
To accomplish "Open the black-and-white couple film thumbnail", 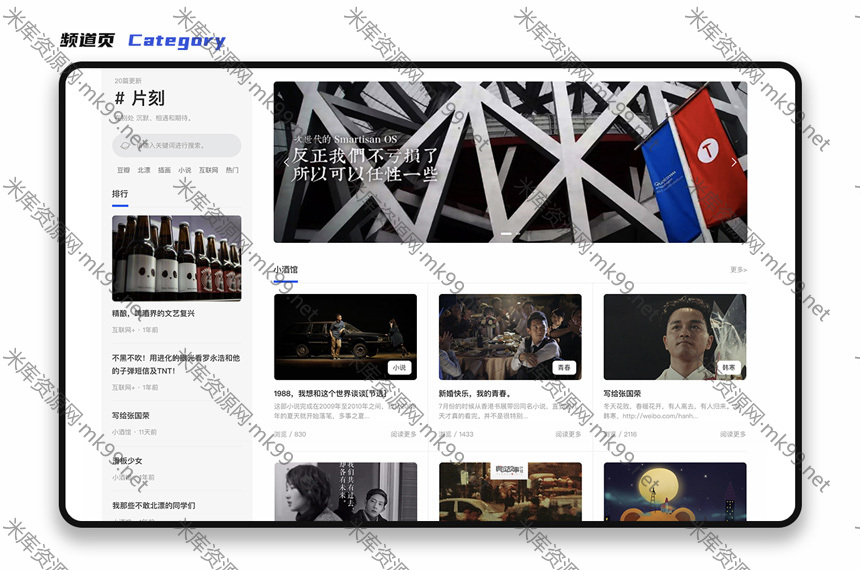I will tap(346, 492).
